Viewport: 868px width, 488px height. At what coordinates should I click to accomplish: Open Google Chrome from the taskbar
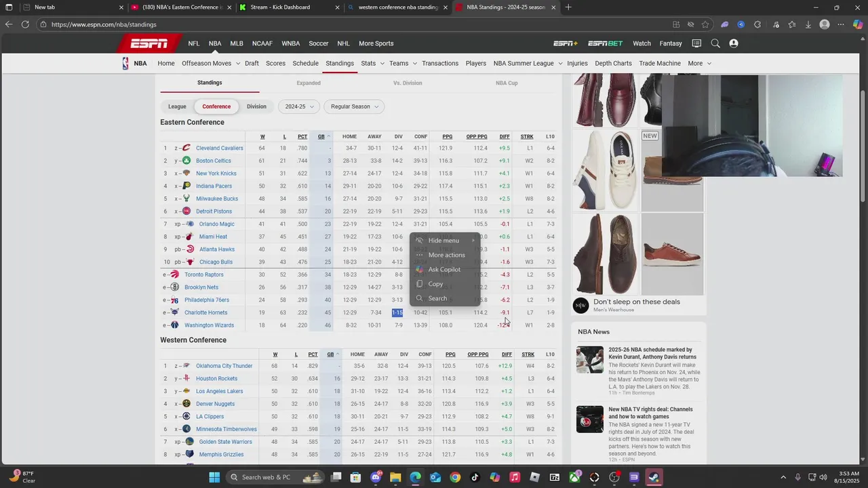tap(455, 477)
